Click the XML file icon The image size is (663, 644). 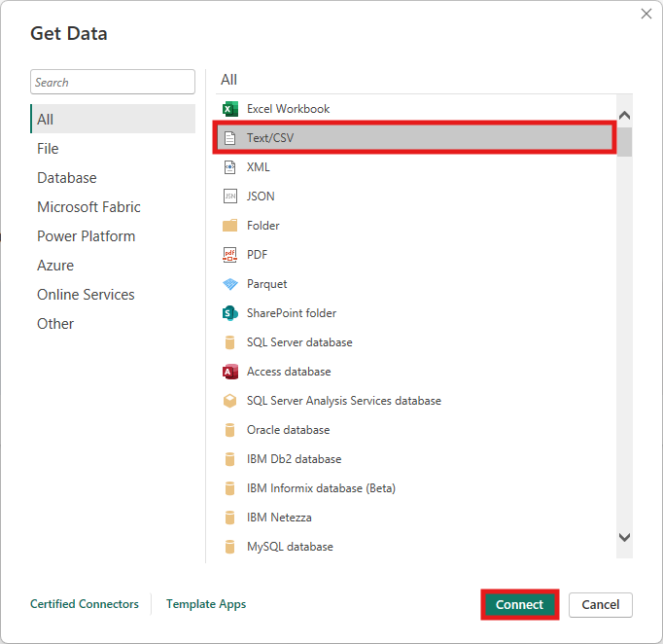click(230, 167)
